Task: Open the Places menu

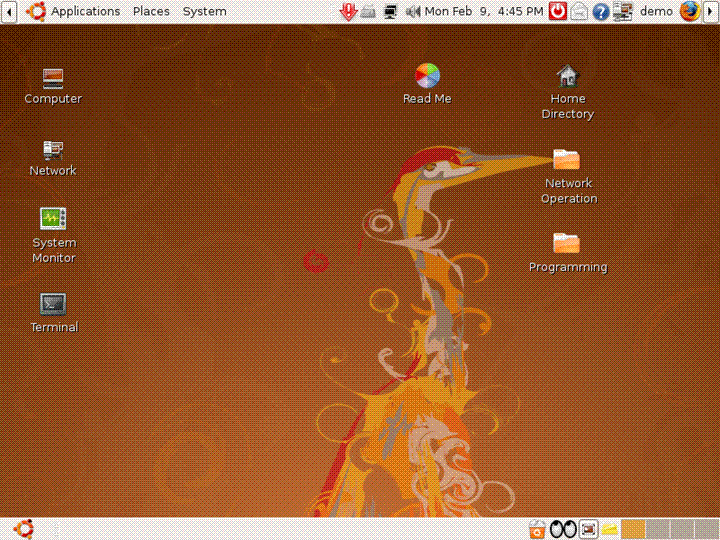Action: click(151, 11)
